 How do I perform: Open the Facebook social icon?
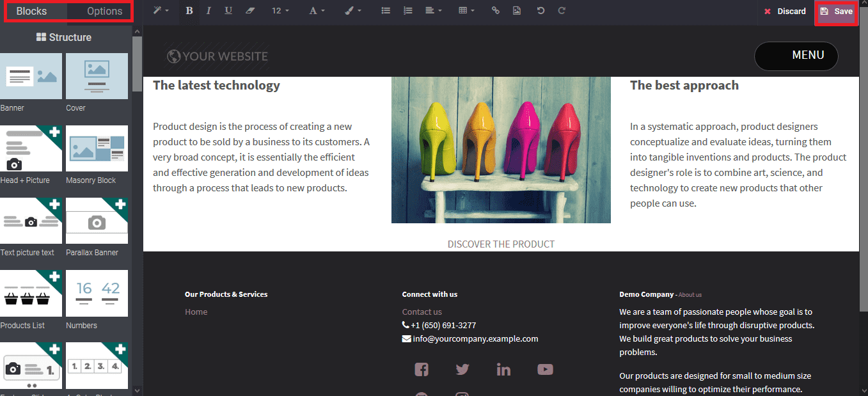click(x=422, y=369)
